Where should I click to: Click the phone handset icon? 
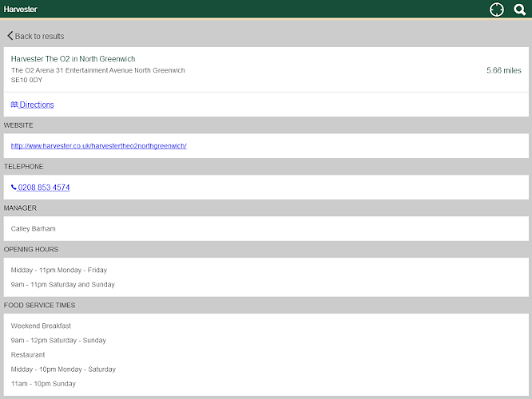[x=14, y=187]
